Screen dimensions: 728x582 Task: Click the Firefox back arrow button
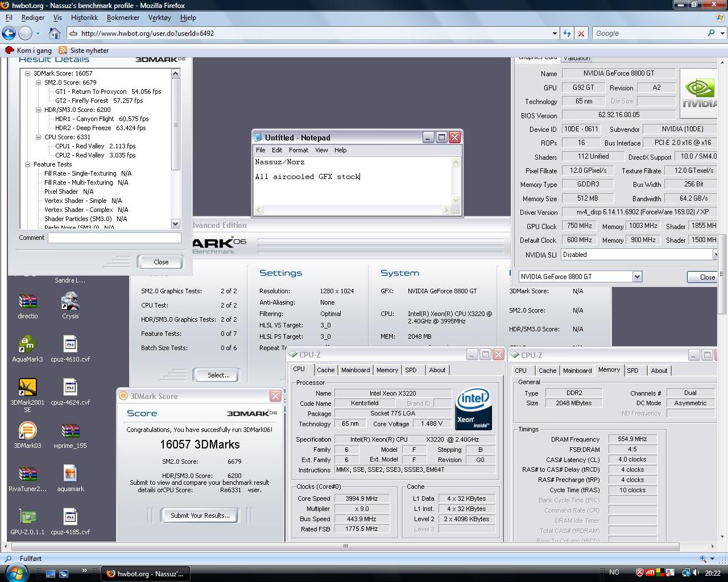(x=9, y=33)
